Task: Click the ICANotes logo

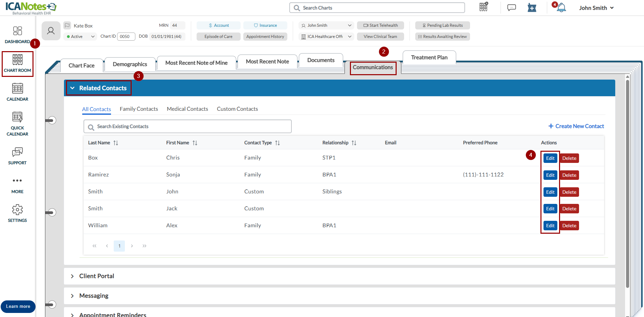Action: coord(31,8)
